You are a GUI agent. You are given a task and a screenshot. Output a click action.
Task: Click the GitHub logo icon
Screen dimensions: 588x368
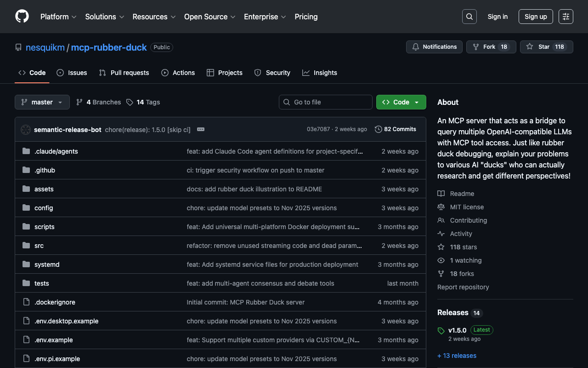(x=22, y=17)
